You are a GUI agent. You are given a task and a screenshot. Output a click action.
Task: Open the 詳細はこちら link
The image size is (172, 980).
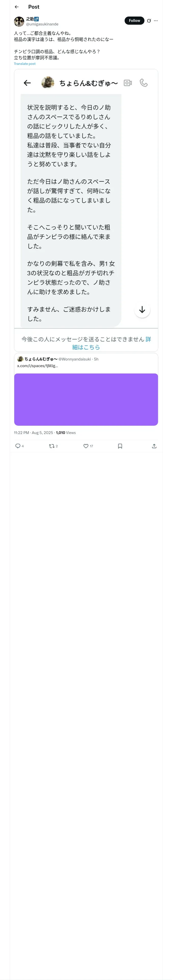click(112, 343)
